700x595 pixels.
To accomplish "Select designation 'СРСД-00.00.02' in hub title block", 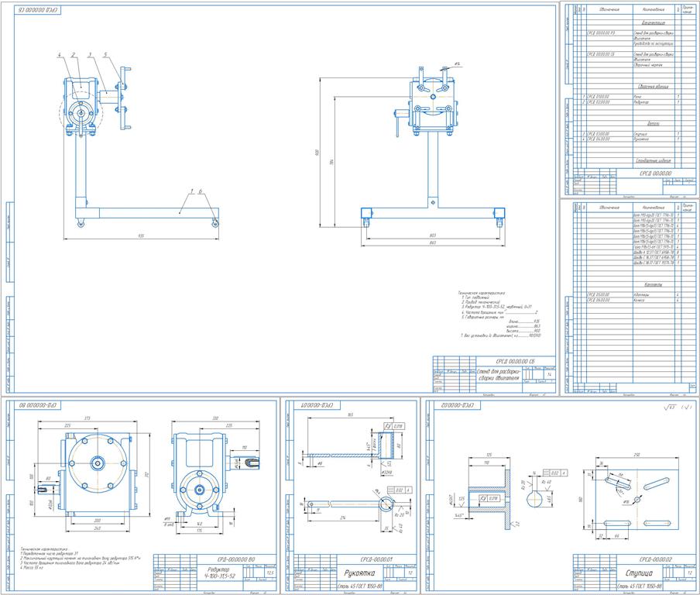I will [x=655, y=559].
